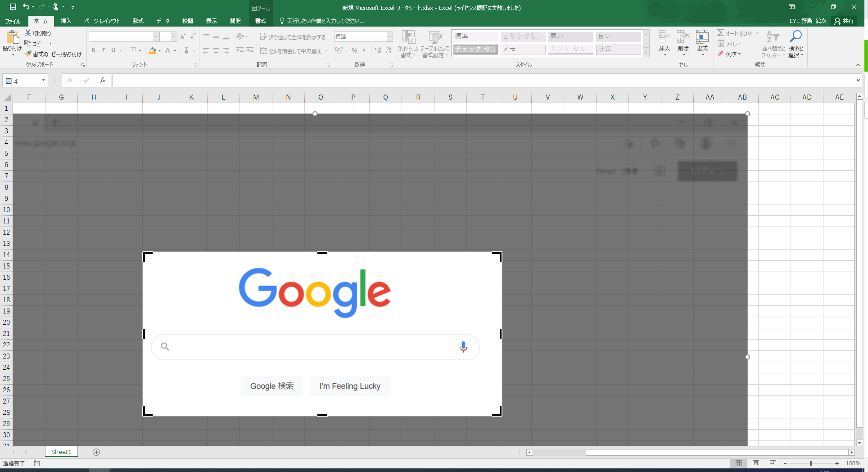Click the 共有 share button

(844, 21)
